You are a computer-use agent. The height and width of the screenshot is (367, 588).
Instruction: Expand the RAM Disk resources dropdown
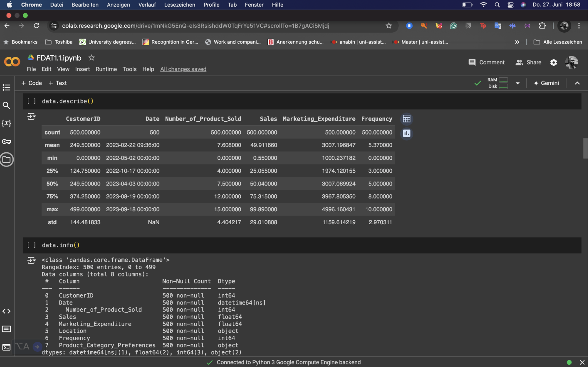point(518,83)
